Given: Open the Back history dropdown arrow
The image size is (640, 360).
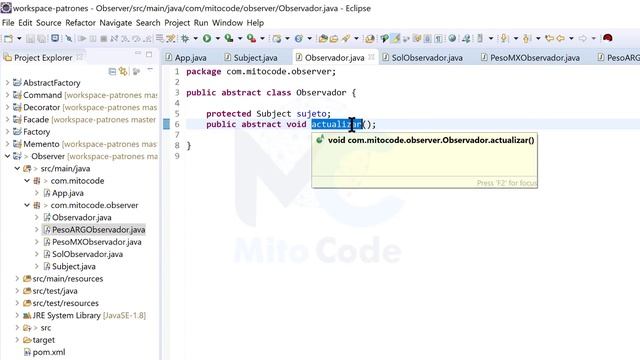Looking at the screenshot, I should tap(571, 38).
